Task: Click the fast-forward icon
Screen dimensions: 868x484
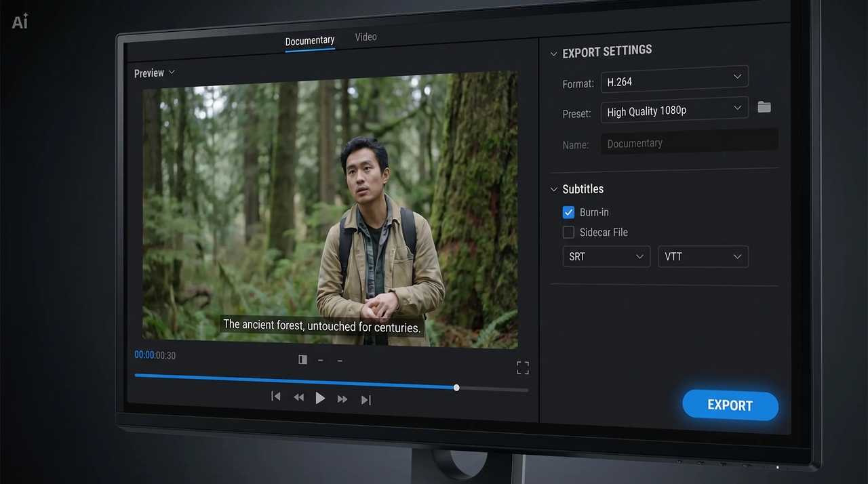Action: 342,399
